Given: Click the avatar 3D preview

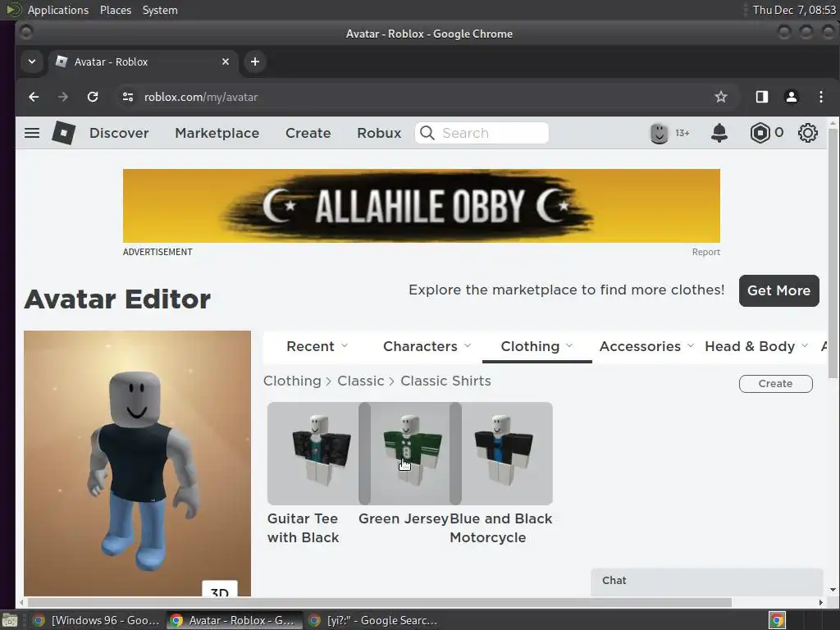Looking at the screenshot, I should [x=137, y=463].
